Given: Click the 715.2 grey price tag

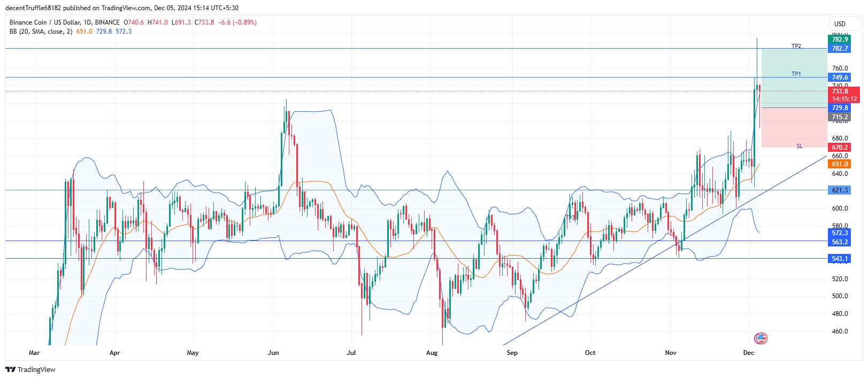Looking at the screenshot, I should pos(840,117).
